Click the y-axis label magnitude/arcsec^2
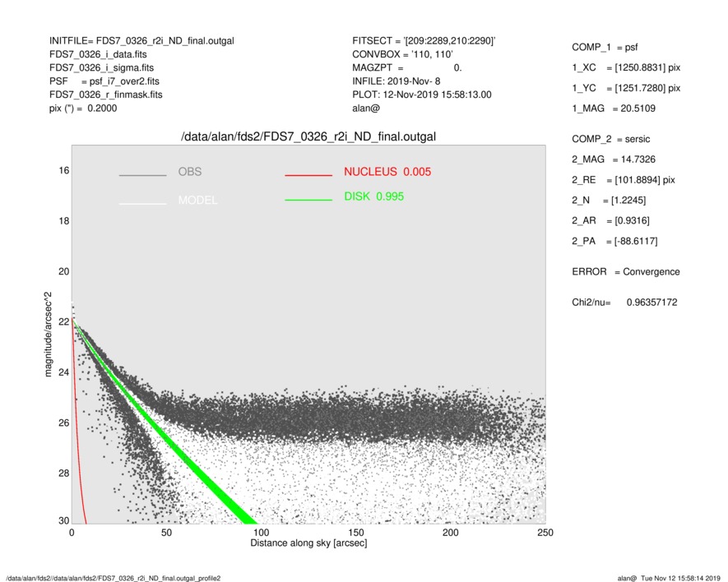728x582 pixels. pos(48,335)
